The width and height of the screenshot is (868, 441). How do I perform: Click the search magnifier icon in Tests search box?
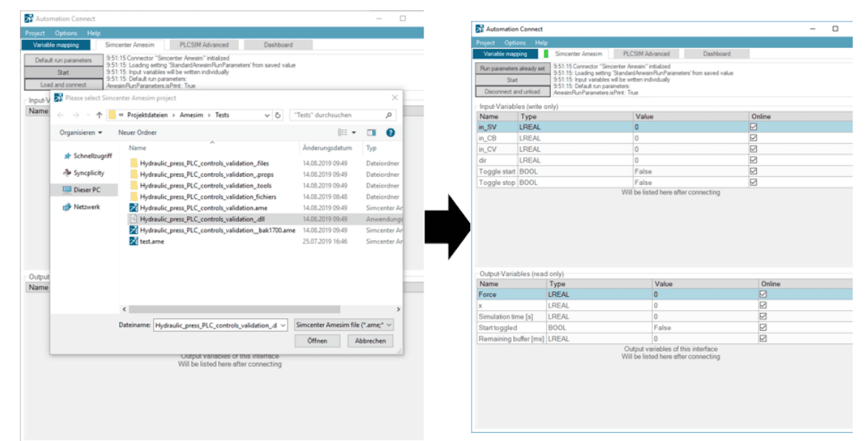pos(389,115)
